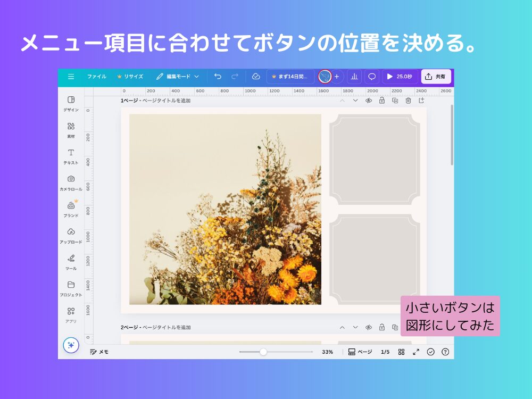Open the アプリ (Apps) panel
The width and height of the screenshot is (532, 399).
(71, 314)
